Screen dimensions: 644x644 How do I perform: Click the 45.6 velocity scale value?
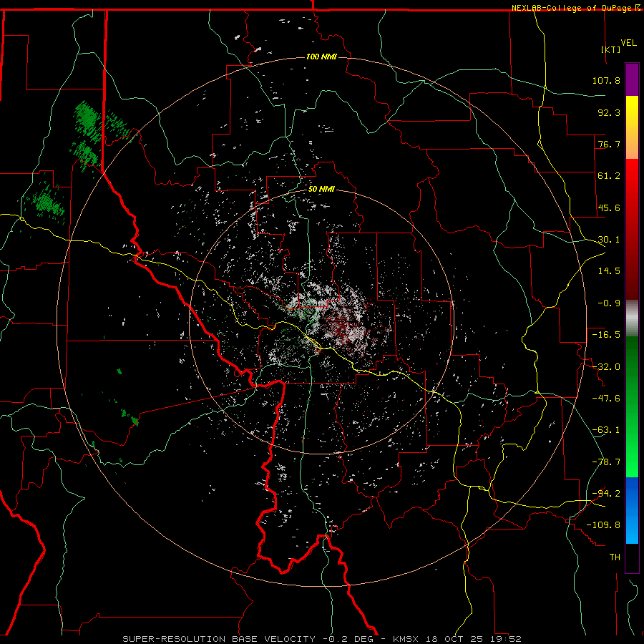tap(609, 208)
